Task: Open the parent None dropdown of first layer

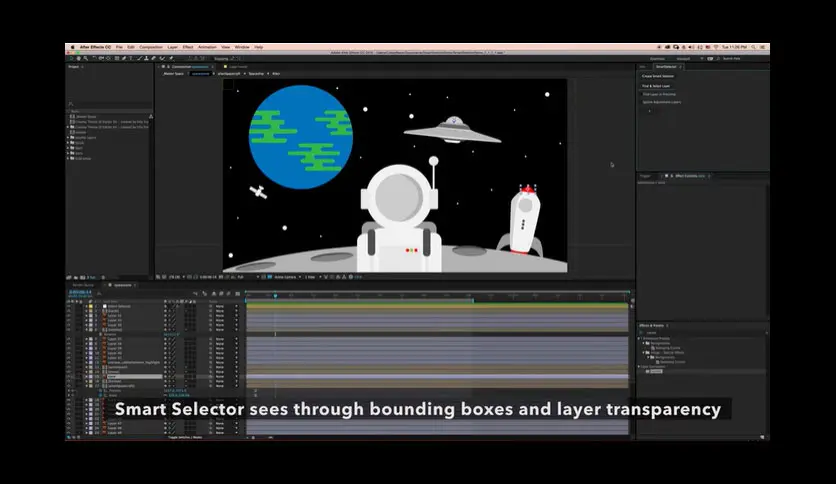Action: [225, 306]
